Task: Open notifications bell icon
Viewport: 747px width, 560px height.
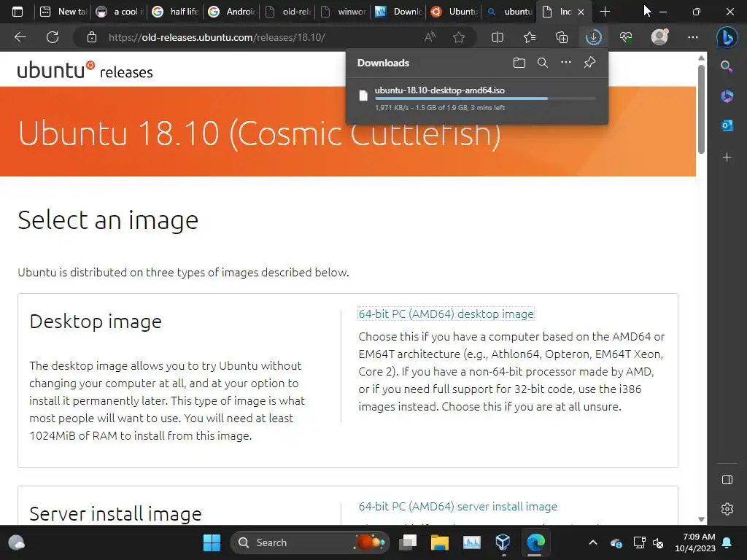Action: 727,542
